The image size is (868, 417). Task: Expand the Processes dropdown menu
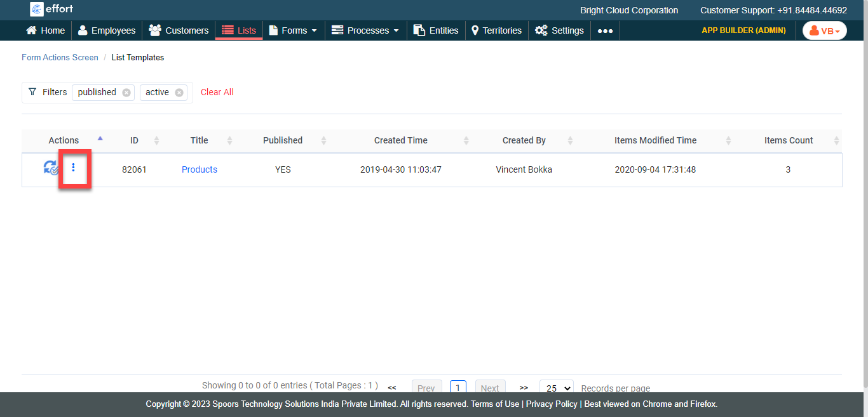click(x=365, y=30)
